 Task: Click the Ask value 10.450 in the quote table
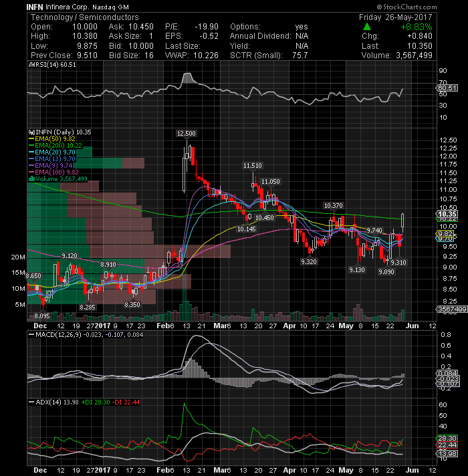[x=141, y=27]
